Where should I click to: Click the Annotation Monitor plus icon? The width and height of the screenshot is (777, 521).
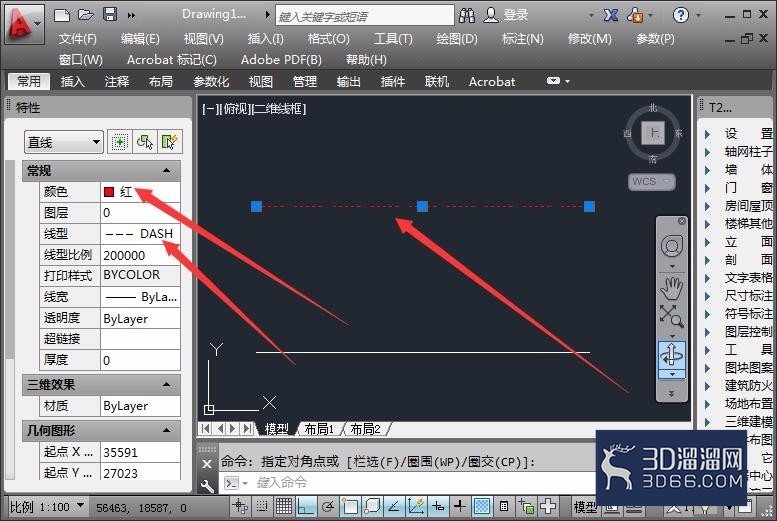coord(548,506)
